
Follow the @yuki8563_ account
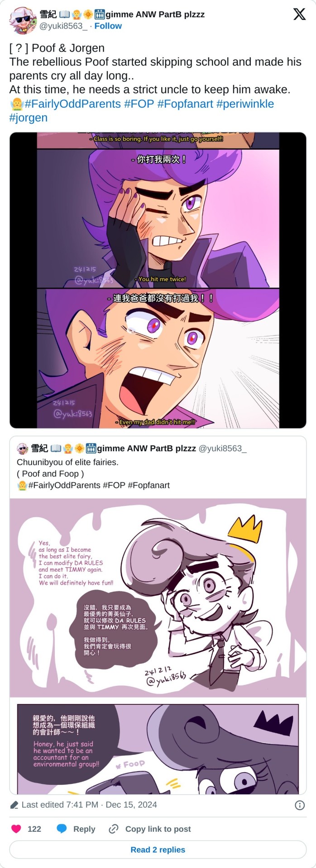pos(108,26)
